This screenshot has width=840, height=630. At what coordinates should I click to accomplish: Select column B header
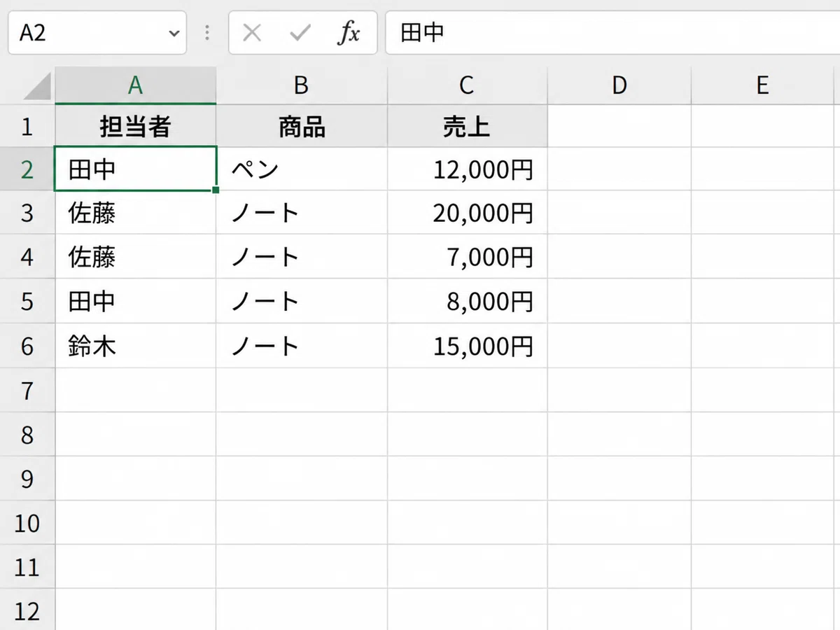click(302, 85)
